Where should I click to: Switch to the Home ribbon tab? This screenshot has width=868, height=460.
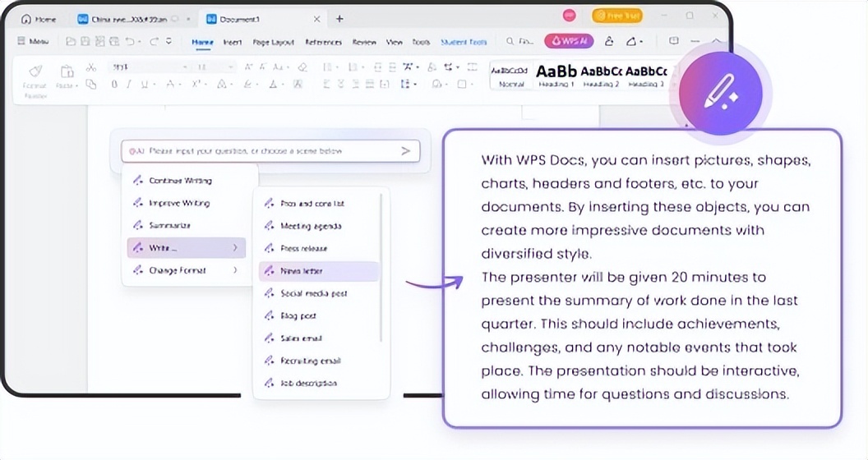[202, 42]
